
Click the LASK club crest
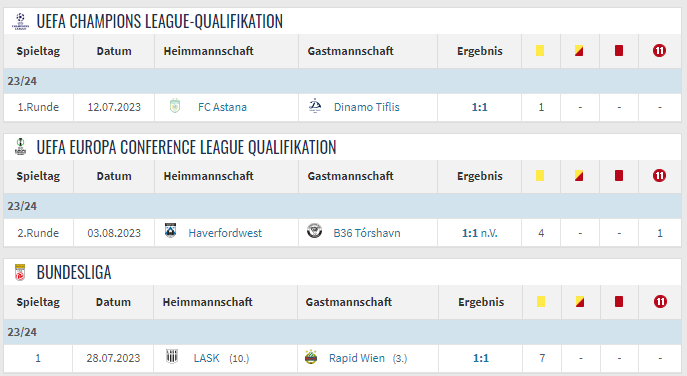coord(172,356)
